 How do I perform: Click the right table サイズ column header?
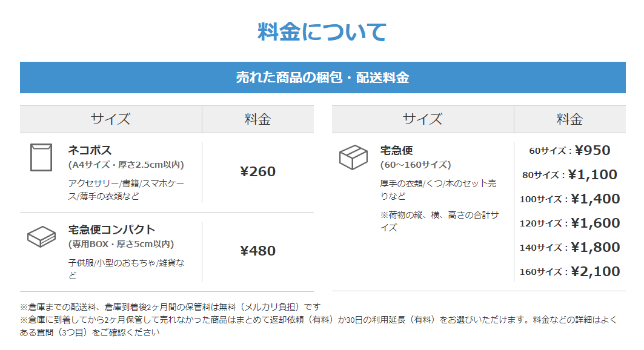(423, 119)
